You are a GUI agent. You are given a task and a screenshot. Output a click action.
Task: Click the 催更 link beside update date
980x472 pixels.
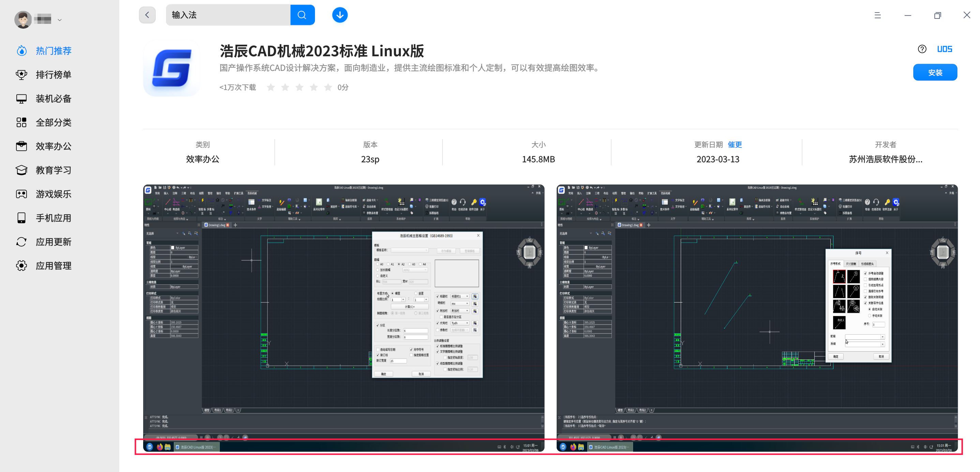735,145
